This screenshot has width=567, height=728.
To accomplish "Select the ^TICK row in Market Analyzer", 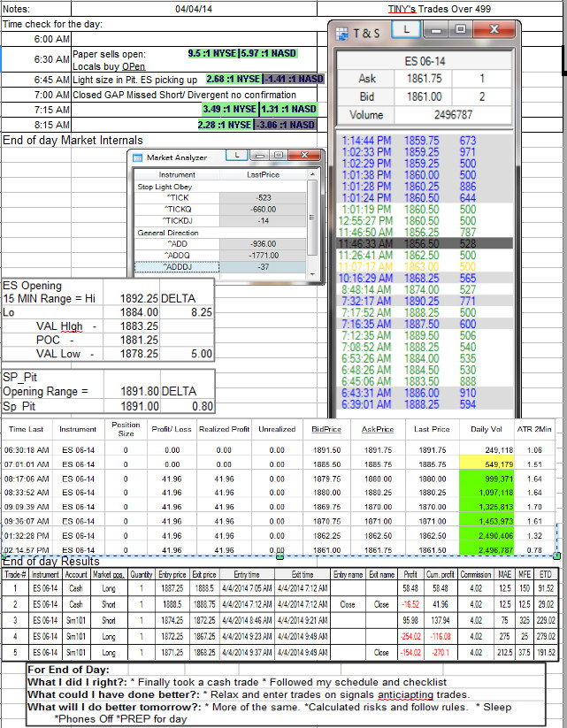I will coord(220,197).
